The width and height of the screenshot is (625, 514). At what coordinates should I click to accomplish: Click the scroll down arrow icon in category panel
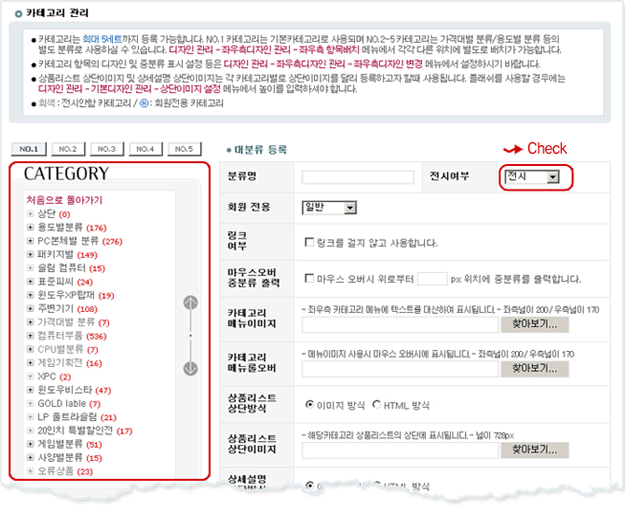coord(191,367)
